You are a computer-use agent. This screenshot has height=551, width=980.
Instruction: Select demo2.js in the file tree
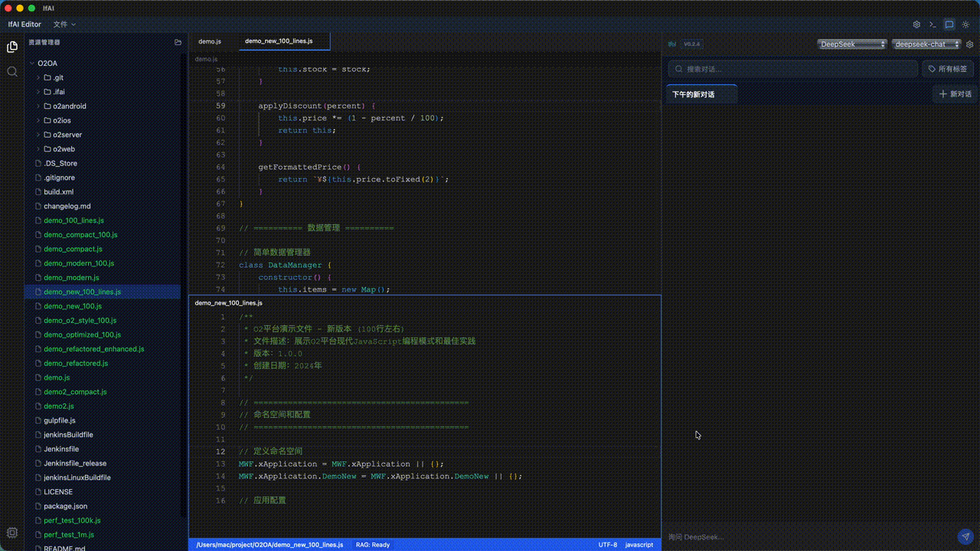click(x=57, y=406)
